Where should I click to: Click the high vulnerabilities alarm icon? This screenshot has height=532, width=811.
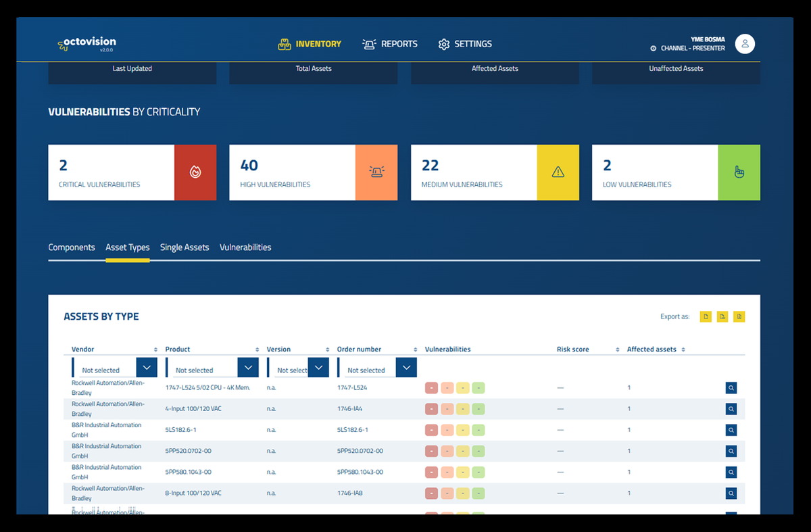[x=376, y=172]
